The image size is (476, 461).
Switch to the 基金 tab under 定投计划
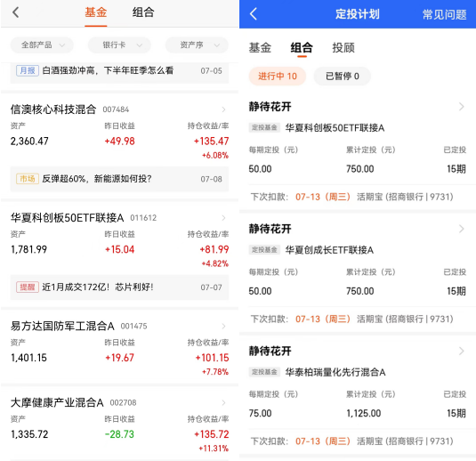(x=260, y=48)
